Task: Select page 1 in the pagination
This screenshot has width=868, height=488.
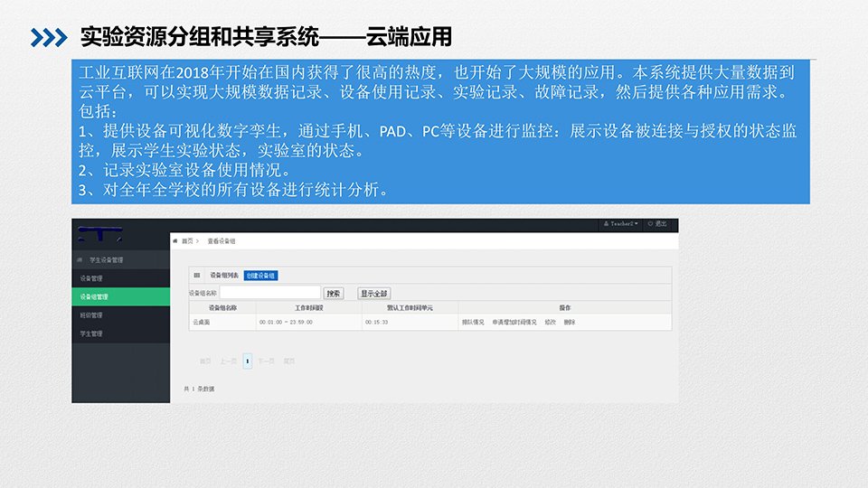Action: (248, 361)
